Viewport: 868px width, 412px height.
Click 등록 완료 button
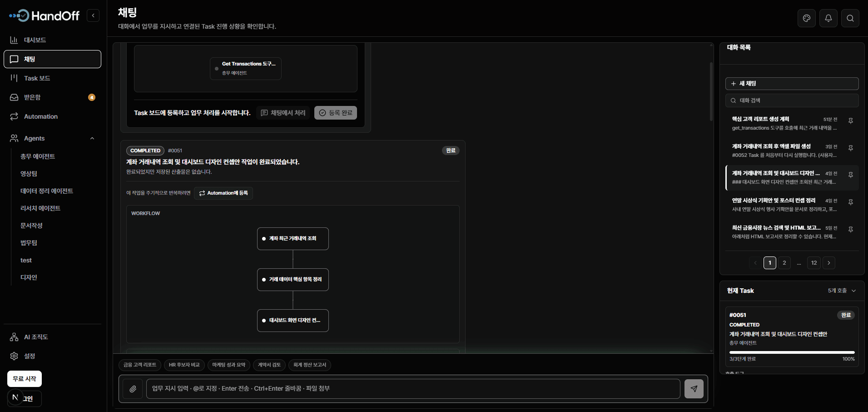(x=336, y=113)
